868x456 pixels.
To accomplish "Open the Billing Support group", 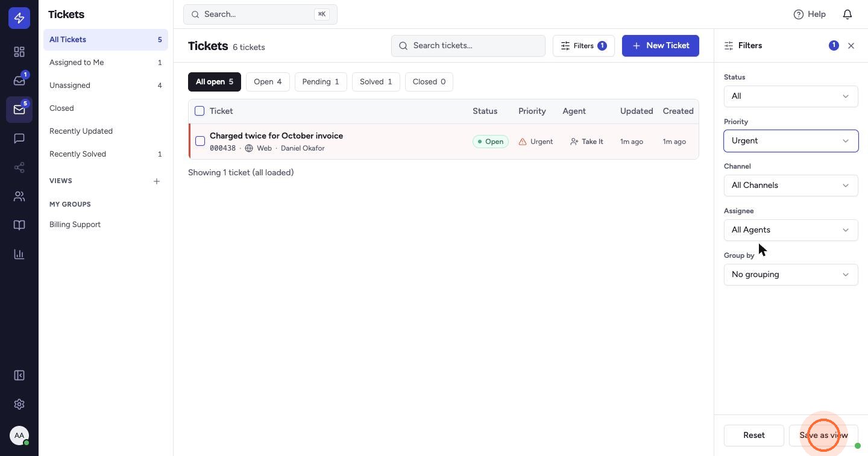I will tap(105, 225).
